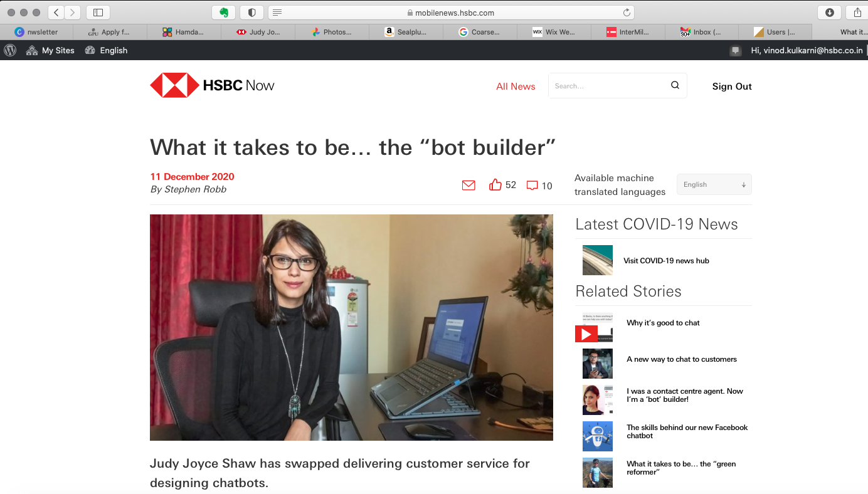Click the robot chatbot story thumbnail
The height and width of the screenshot is (494, 868).
(598, 436)
